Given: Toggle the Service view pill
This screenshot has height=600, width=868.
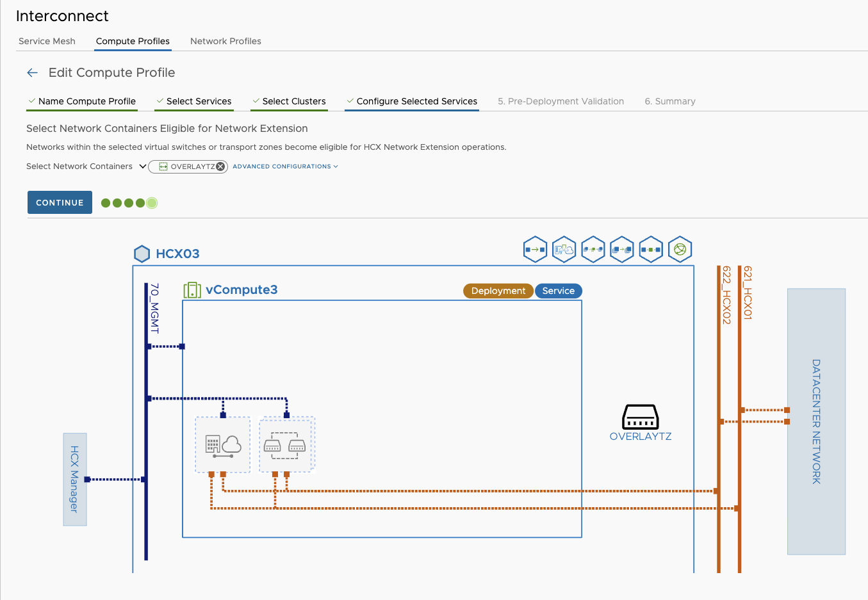Looking at the screenshot, I should click(x=558, y=291).
